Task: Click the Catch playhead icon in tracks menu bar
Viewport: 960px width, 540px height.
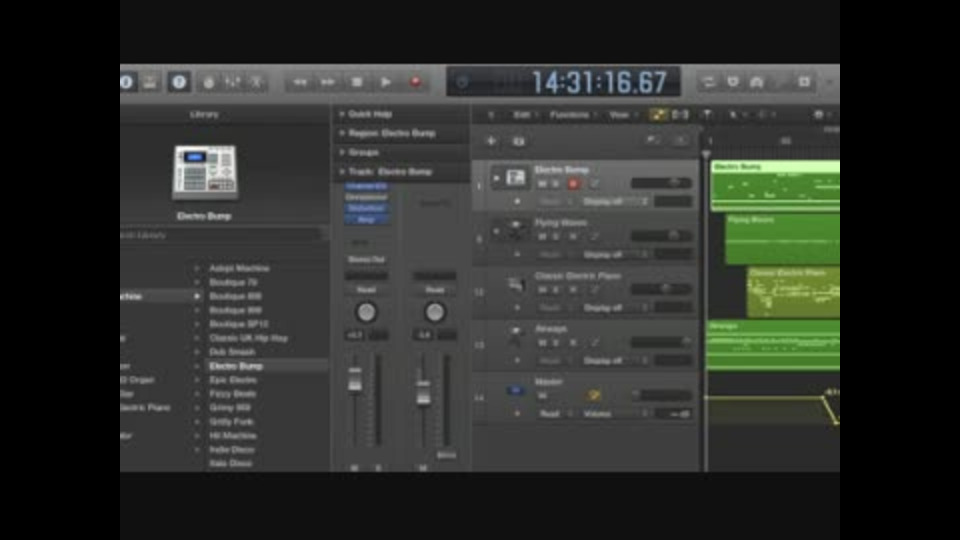Action: (x=706, y=114)
